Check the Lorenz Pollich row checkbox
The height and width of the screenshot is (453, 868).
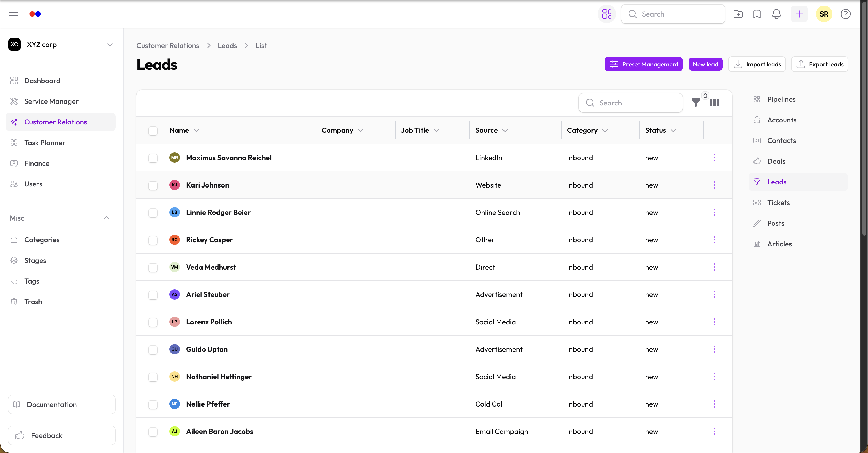pos(153,322)
